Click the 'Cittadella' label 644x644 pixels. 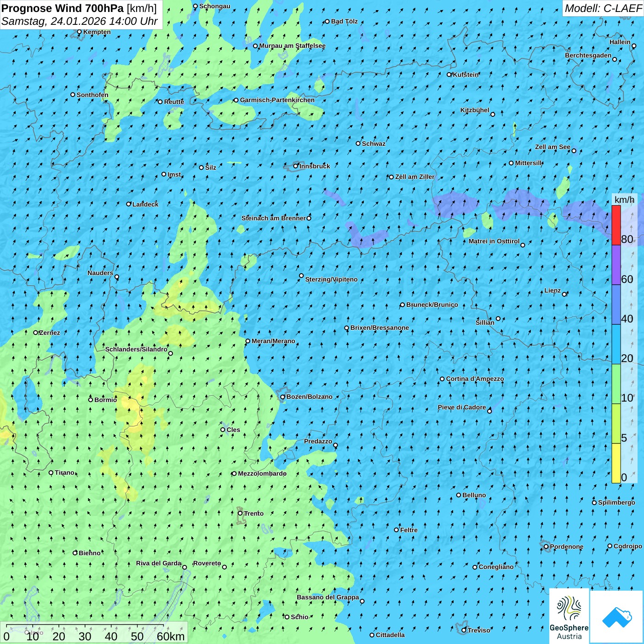click(390, 635)
